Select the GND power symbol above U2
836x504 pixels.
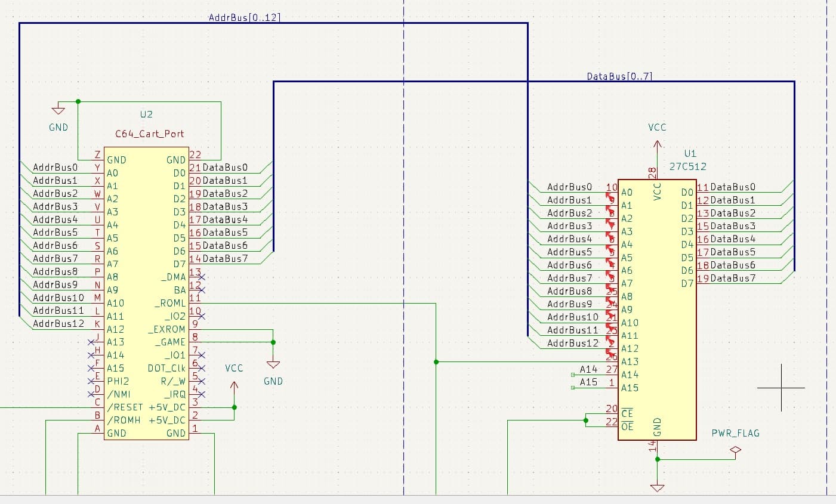coord(58,111)
